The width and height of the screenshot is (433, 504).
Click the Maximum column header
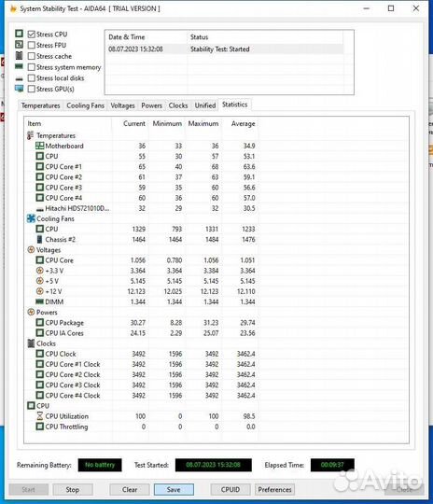[203, 124]
